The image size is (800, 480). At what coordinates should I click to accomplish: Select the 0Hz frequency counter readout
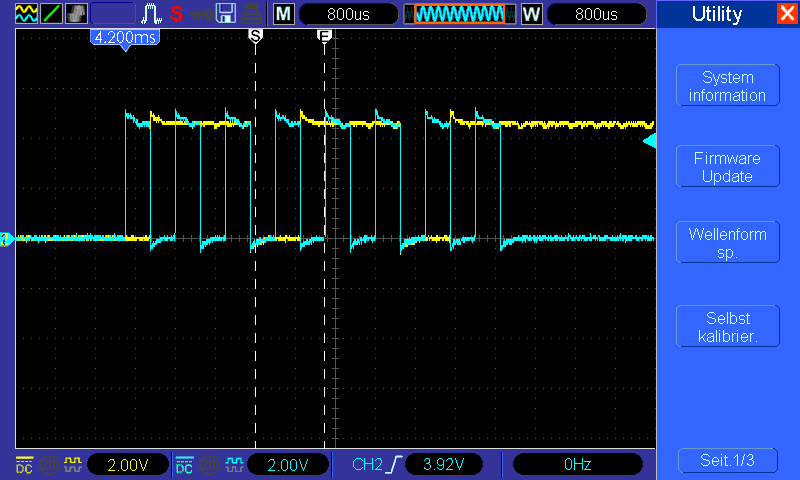click(578, 464)
